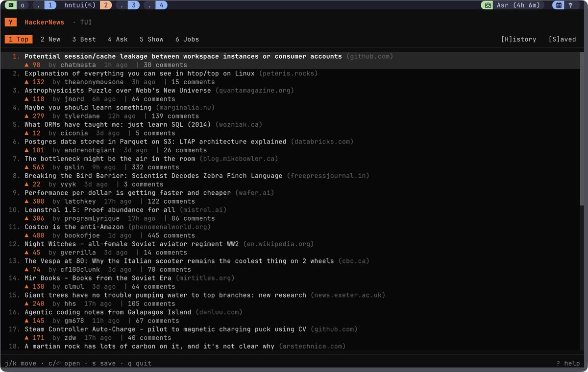Click the author name 'tylerdane'
588x372 pixels.
pyautogui.click(x=82, y=116)
